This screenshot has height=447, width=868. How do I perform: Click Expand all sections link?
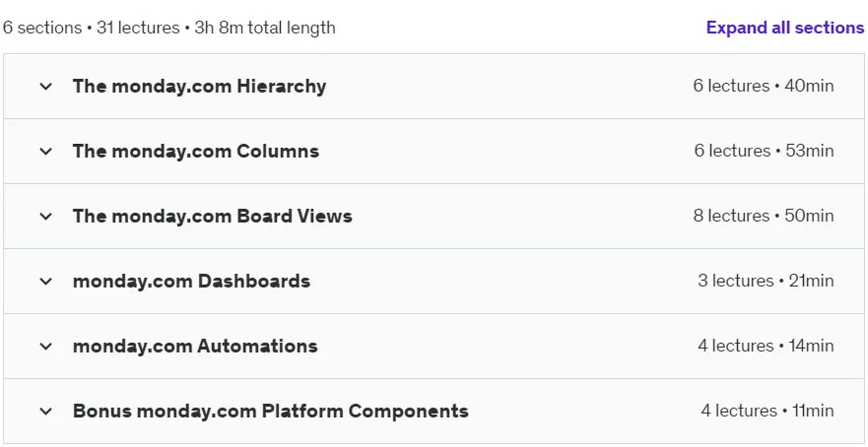[785, 28]
